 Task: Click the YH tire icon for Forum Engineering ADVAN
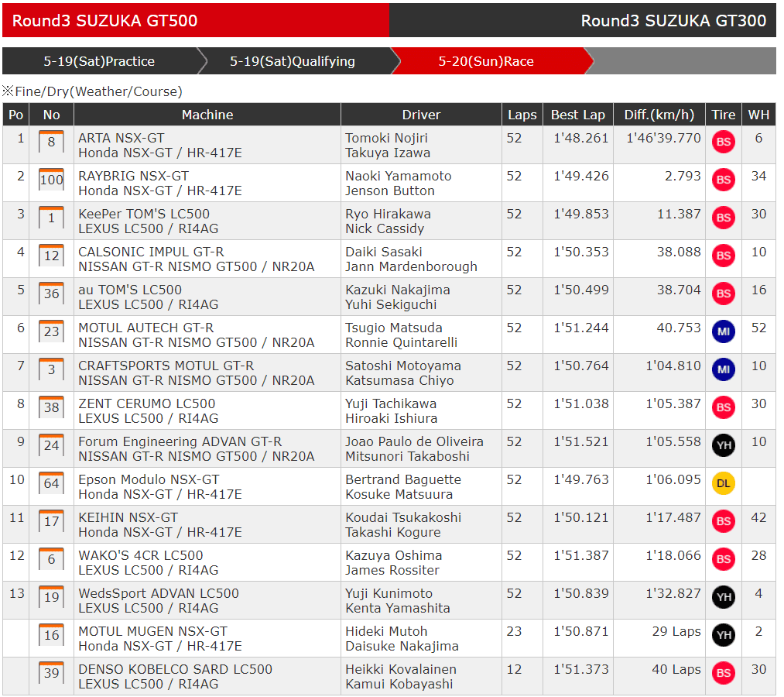click(x=723, y=446)
